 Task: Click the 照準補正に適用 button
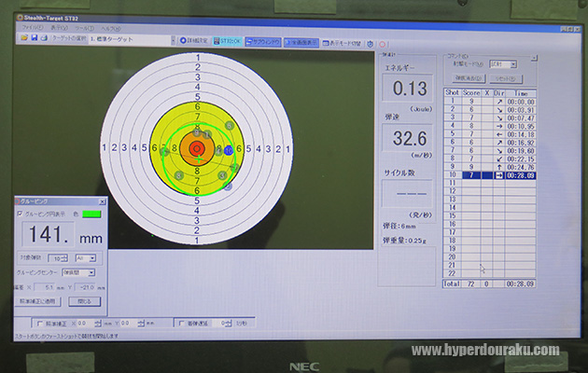tap(39, 301)
